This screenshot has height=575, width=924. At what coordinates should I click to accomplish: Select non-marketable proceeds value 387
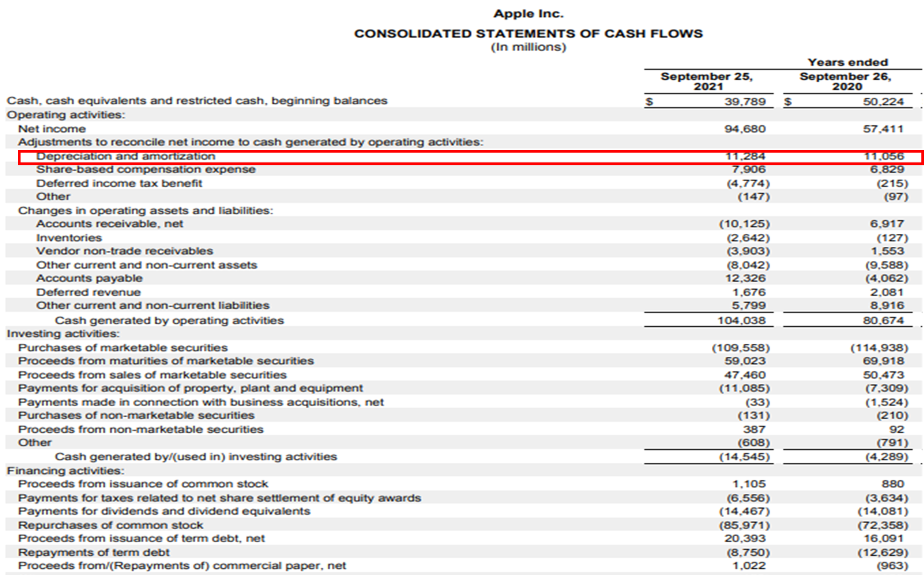(754, 429)
